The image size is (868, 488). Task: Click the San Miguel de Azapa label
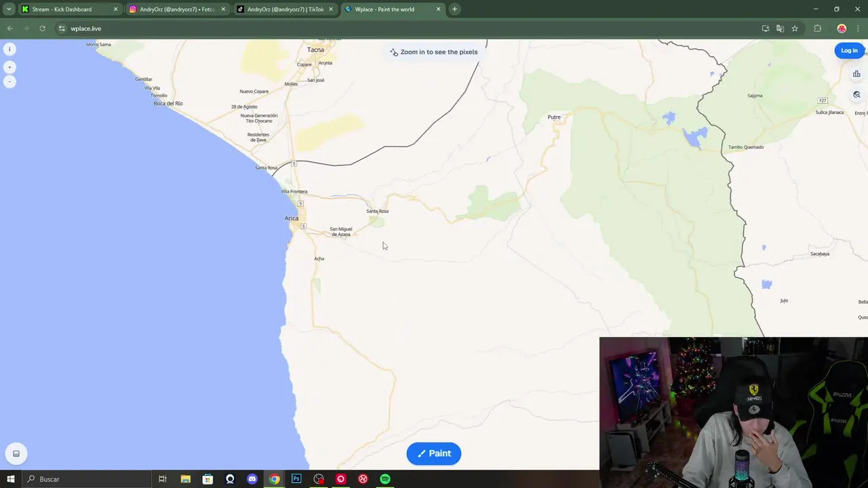pyautogui.click(x=341, y=232)
